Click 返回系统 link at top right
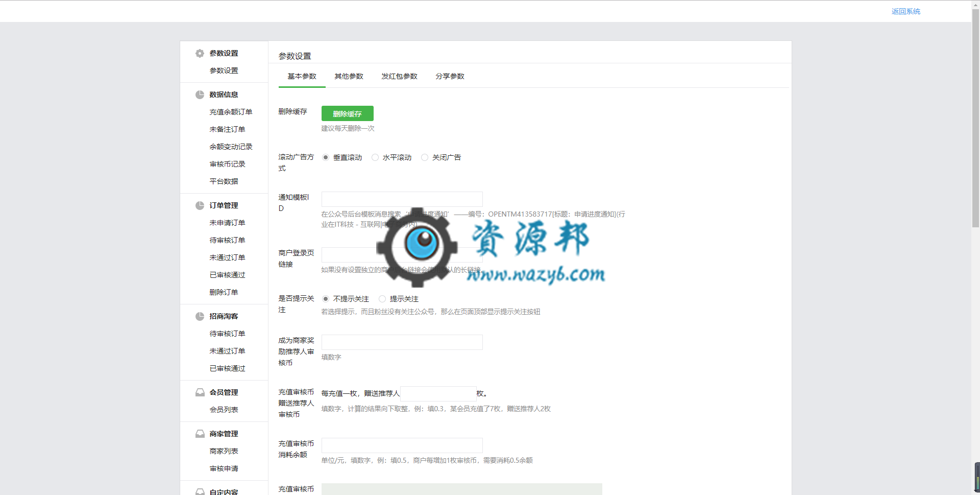Screen dimensions: 980x495 (x=905, y=11)
